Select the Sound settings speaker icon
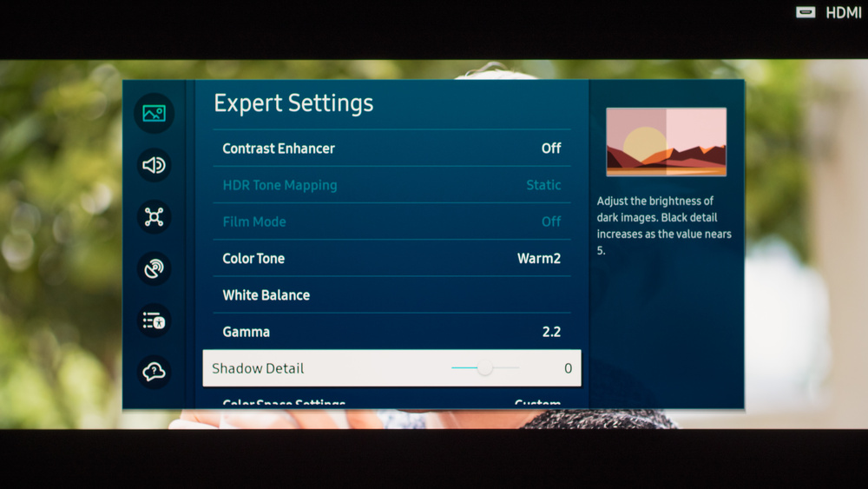The height and width of the screenshot is (489, 868). coord(154,165)
